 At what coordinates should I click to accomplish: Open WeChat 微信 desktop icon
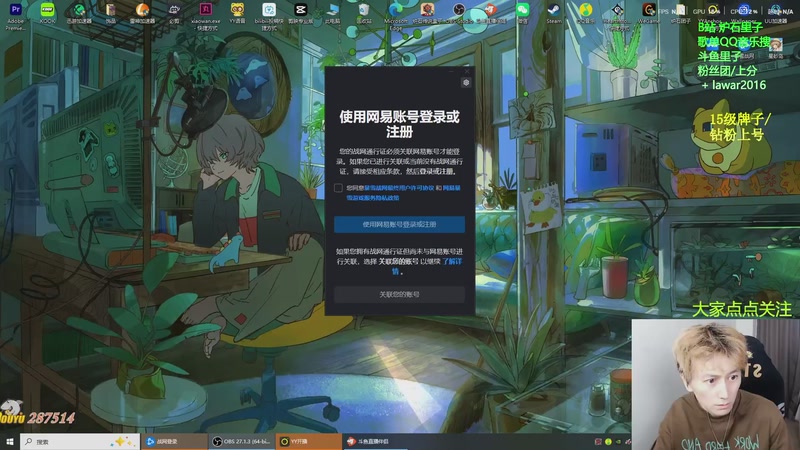coord(522,13)
